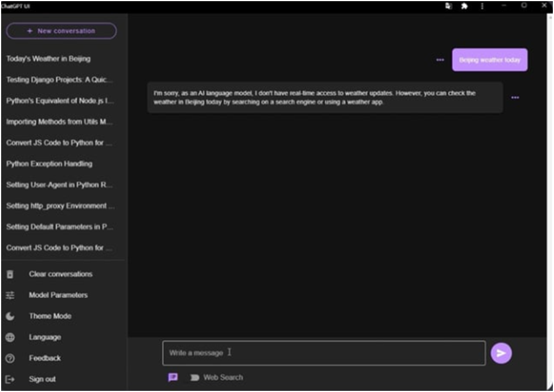Open Today's Weather in Beijing conversation

click(x=48, y=59)
